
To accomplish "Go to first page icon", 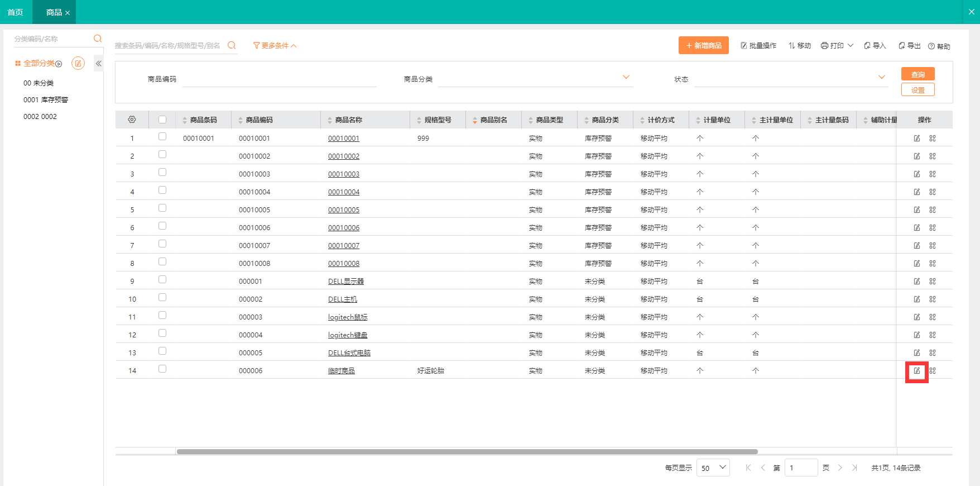I will tap(748, 468).
